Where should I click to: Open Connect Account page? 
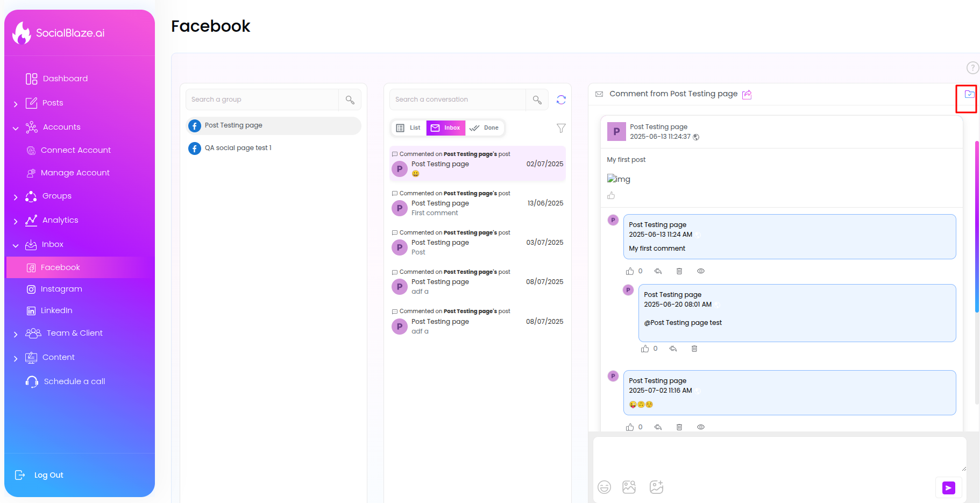pos(76,150)
